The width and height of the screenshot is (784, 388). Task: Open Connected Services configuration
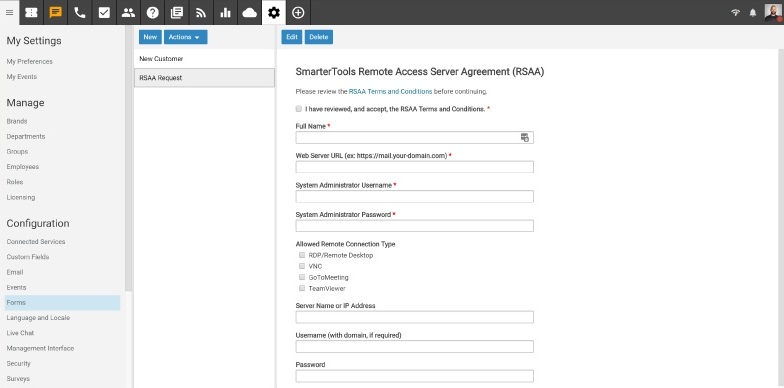(36, 242)
